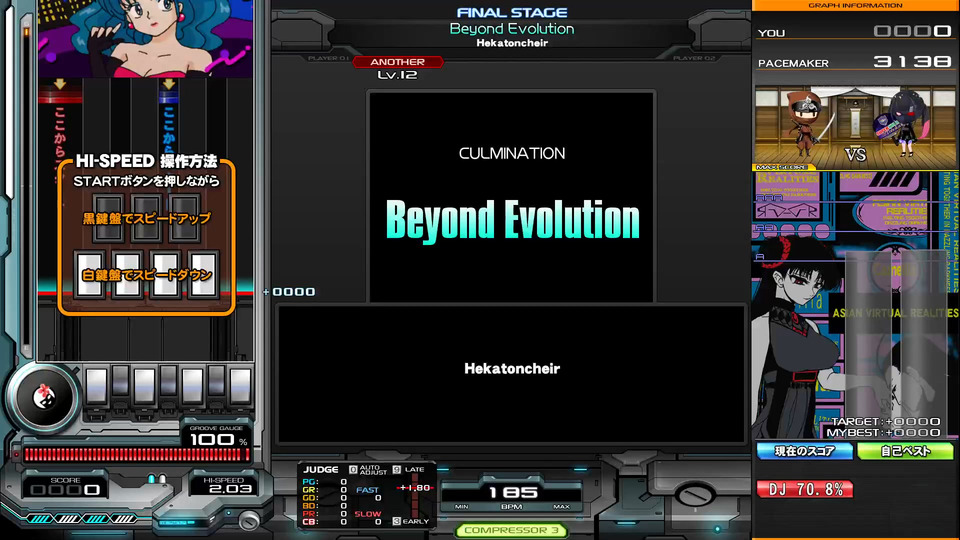Click the fast/slow timing meter in JUDGE
This screenshot has width=960, height=540.
(415, 496)
